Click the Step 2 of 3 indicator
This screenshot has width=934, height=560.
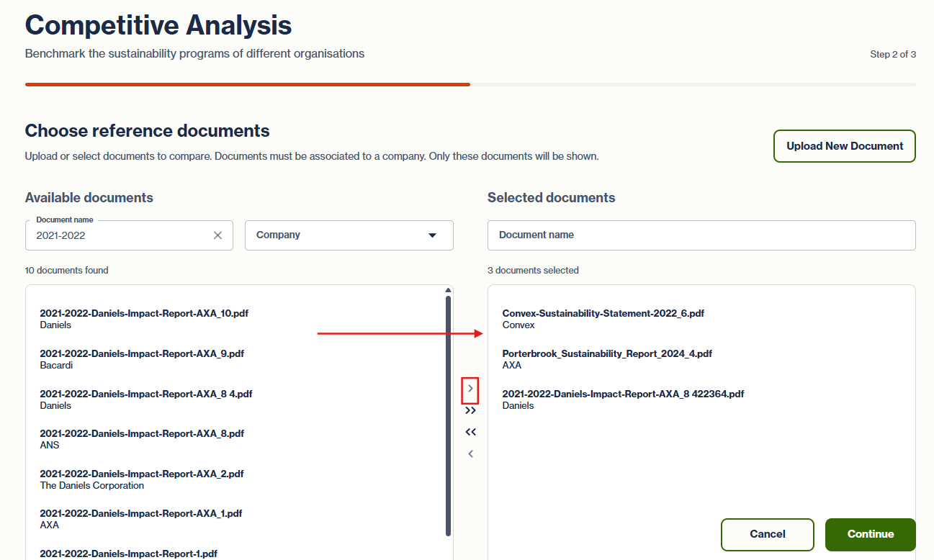[x=893, y=54]
